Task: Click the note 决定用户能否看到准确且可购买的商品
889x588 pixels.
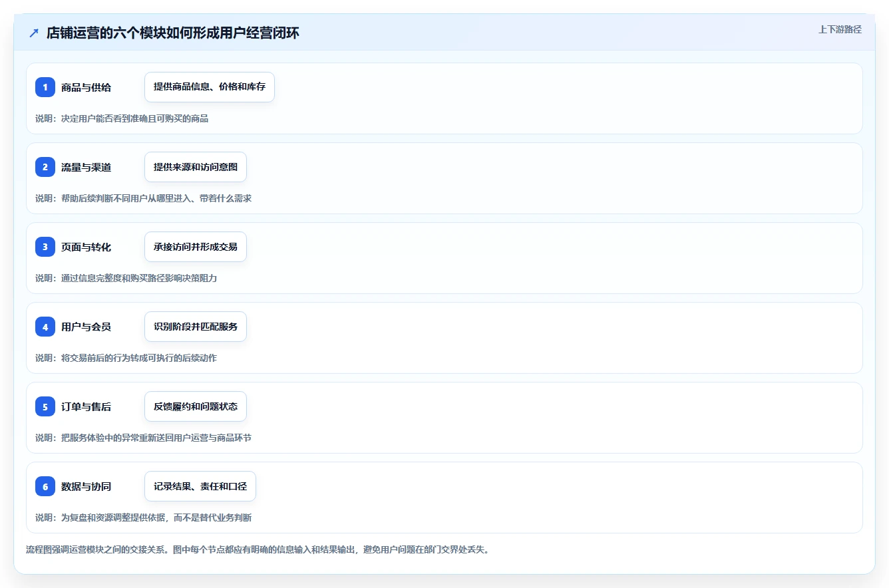Action: (x=122, y=118)
